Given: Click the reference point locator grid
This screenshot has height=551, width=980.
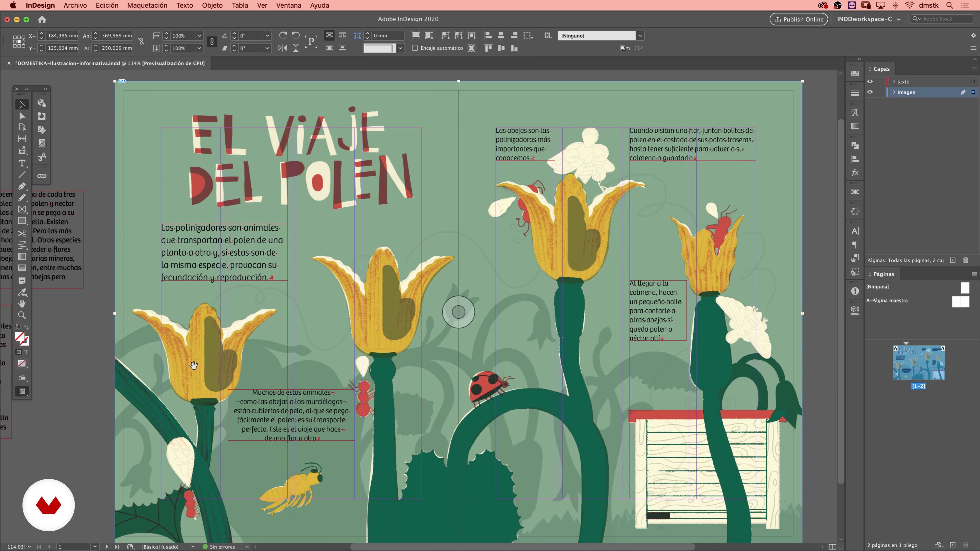Looking at the screenshot, I should (x=19, y=41).
